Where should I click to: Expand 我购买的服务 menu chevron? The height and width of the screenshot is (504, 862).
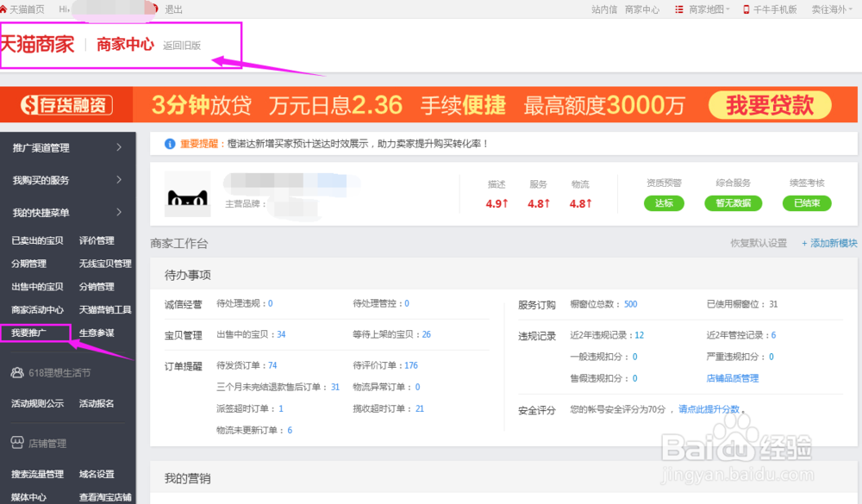click(x=119, y=180)
